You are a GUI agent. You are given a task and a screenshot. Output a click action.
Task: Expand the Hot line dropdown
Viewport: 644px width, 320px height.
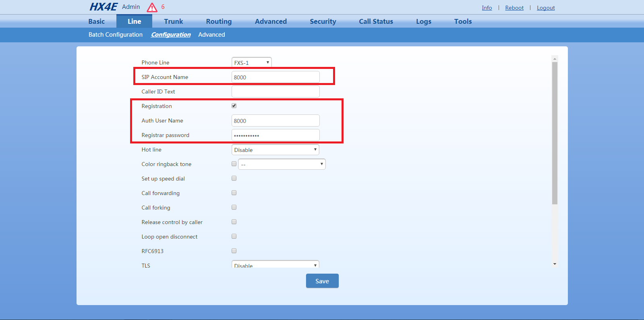coord(275,150)
